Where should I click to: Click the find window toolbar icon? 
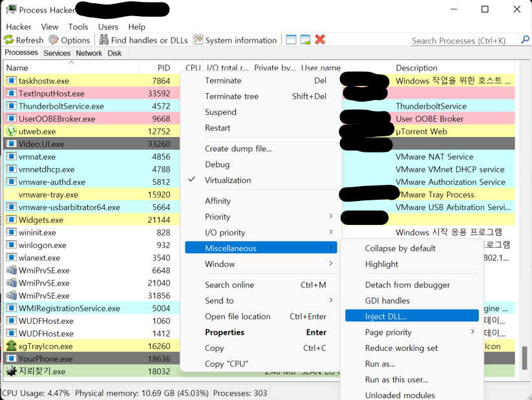291,39
